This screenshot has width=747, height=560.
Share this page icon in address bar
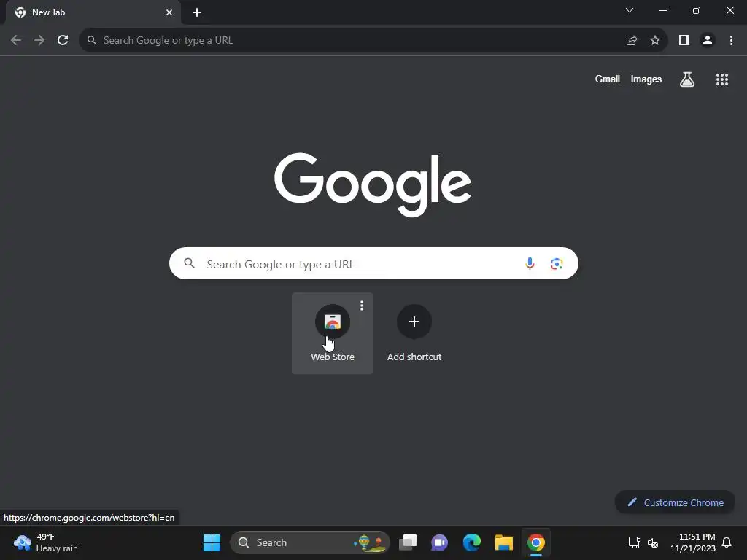(x=632, y=41)
